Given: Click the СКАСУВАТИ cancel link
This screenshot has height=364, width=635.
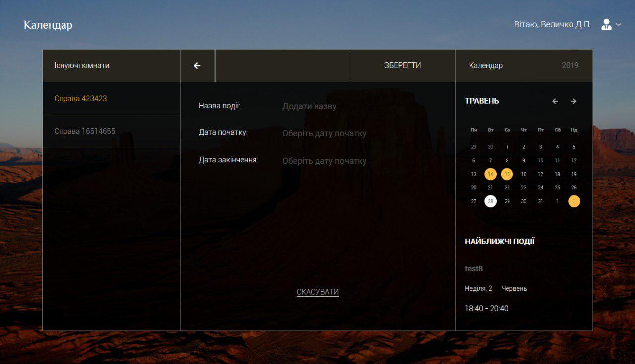Looking at the screenshot, I should 317,292.
